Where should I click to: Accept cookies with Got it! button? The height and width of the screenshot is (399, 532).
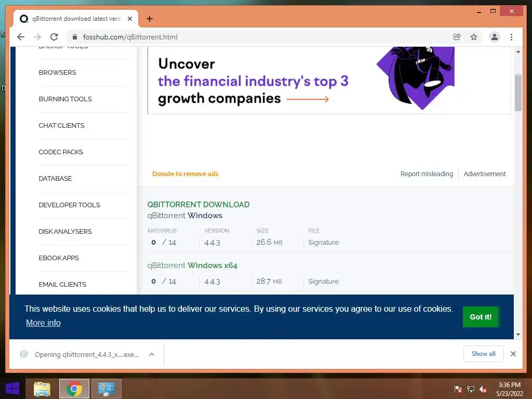click(481, 317)
